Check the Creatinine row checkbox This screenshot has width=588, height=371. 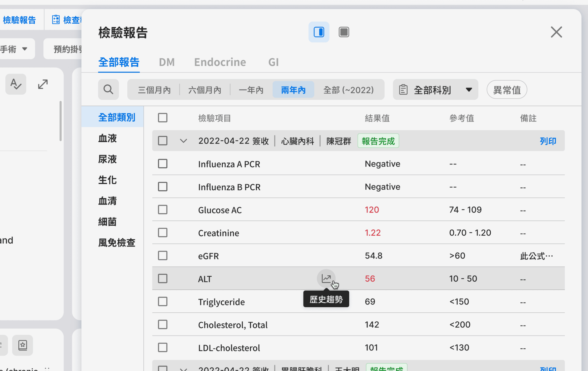tap(162, 233)
